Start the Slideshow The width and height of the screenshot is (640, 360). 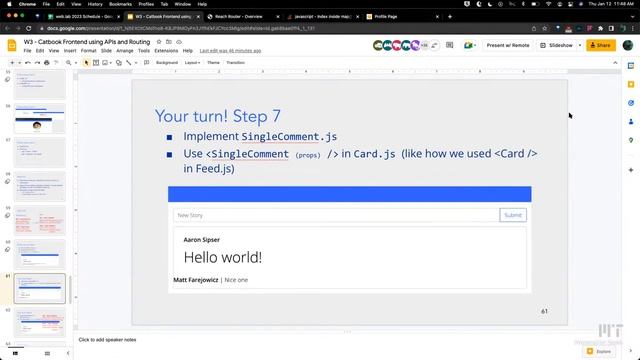[x=556, y=45]
